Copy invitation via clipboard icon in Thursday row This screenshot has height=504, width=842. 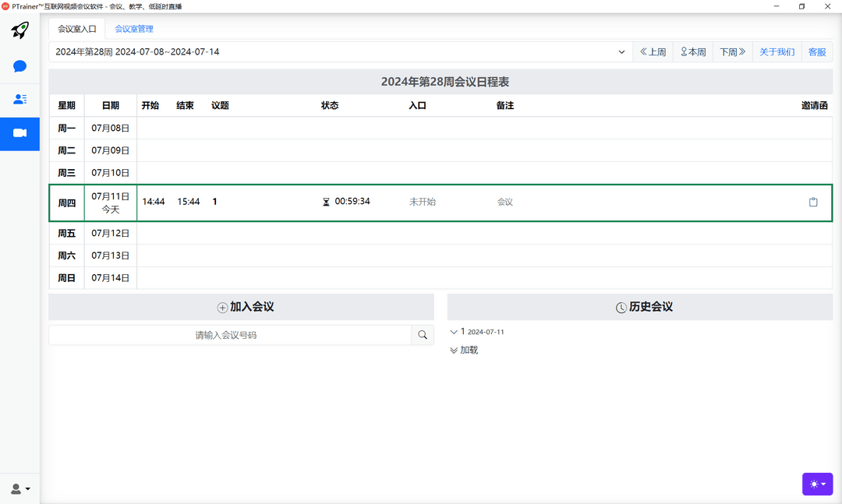[813, 202]
